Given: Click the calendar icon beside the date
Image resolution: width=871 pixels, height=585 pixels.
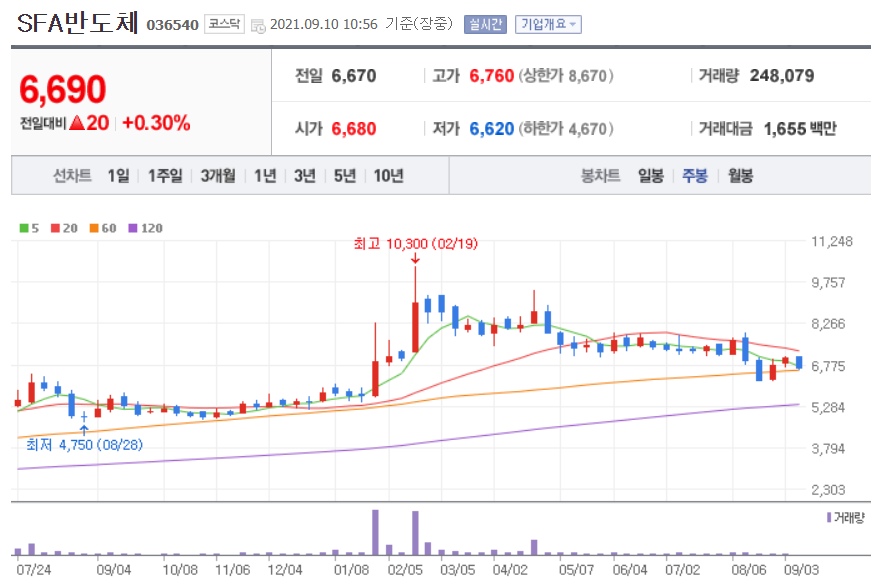Looking at the screenshot, I should click(x=258, y=23).
